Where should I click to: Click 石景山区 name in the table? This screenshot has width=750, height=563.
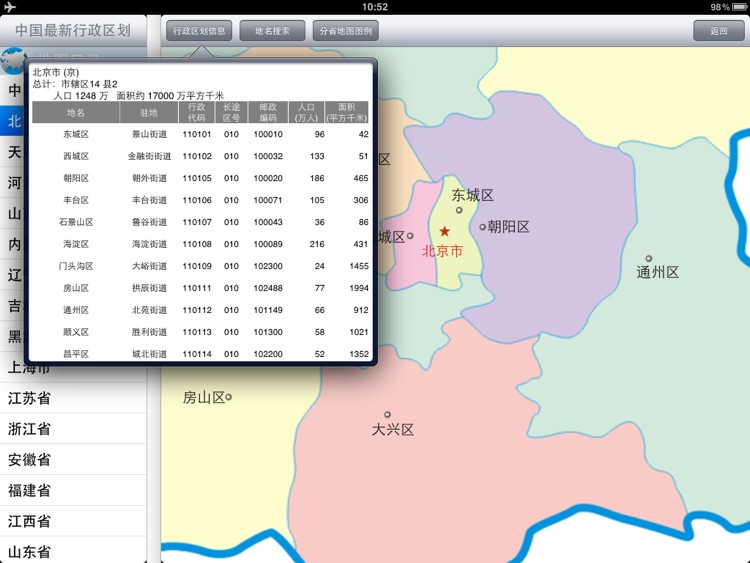(x=76, y=222)
